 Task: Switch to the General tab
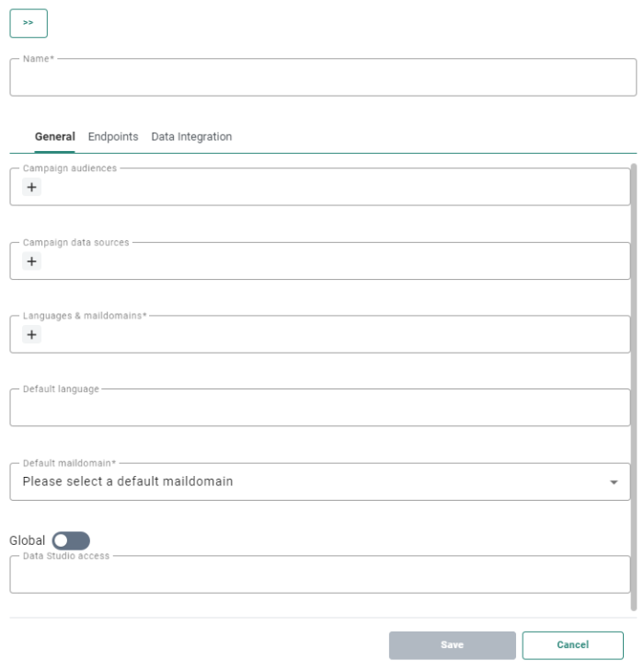point(54,136)
